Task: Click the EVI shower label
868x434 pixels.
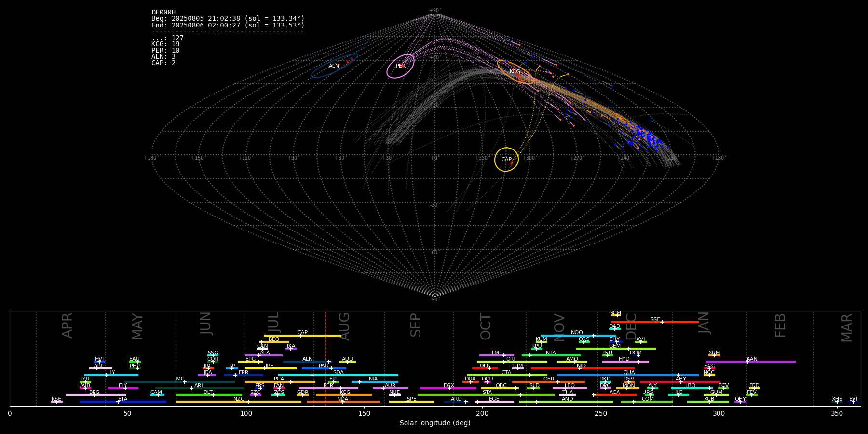Action: (853, 399)
